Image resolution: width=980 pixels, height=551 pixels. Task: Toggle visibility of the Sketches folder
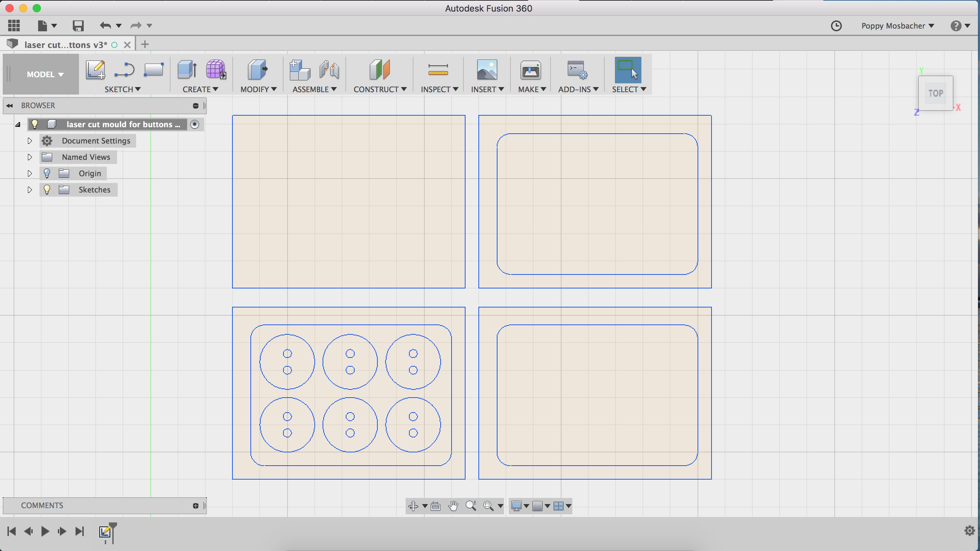[x=47, y=189]
